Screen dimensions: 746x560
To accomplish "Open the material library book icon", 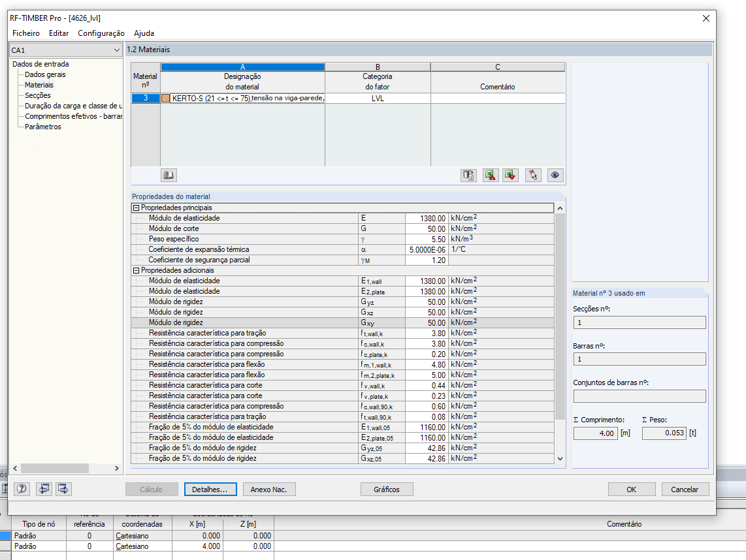I will pyautogui.click(x=169, y=175).
